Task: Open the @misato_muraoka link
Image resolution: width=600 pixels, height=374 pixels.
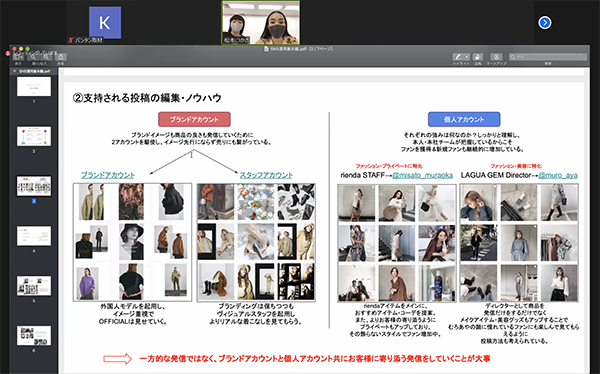Action: pyautogui.click(x=422, y=175)
